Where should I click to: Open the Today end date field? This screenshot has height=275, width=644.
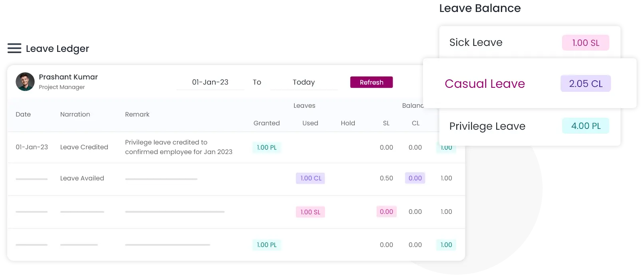coord(304,82)
